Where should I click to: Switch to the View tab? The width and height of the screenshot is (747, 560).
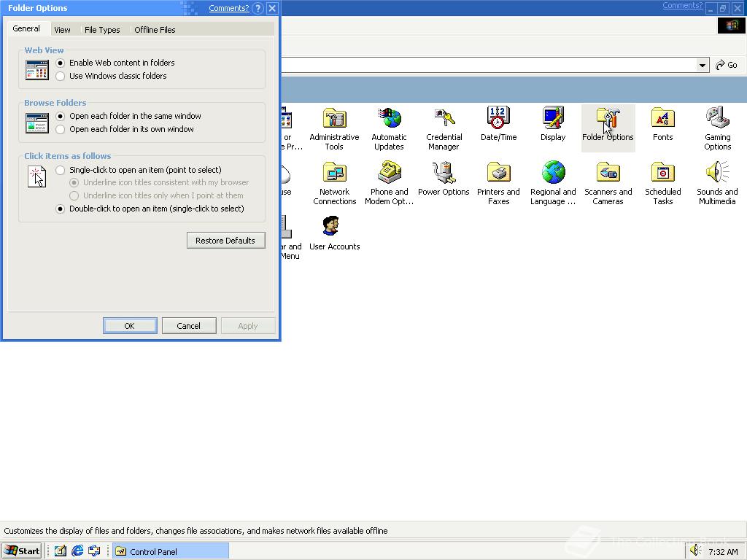tap(63, 29)
